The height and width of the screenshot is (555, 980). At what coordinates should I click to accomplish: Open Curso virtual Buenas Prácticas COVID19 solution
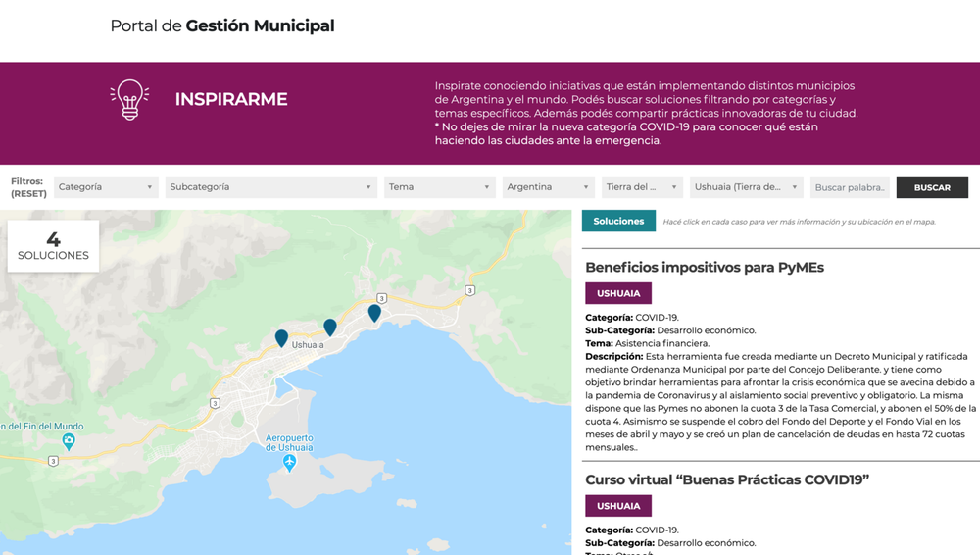pyautogui.click(x=727, y=479)
